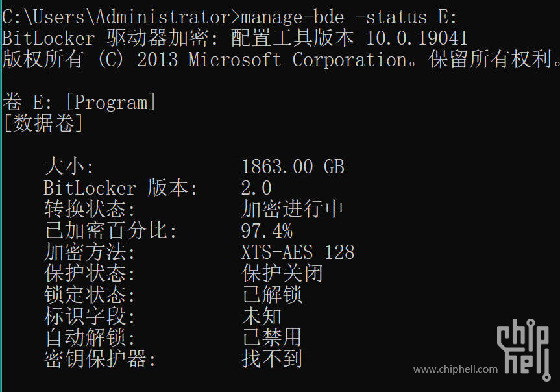560x392 pixels.
Task: Click the 保护关闭 protection status value
Action: pos(282,273)
